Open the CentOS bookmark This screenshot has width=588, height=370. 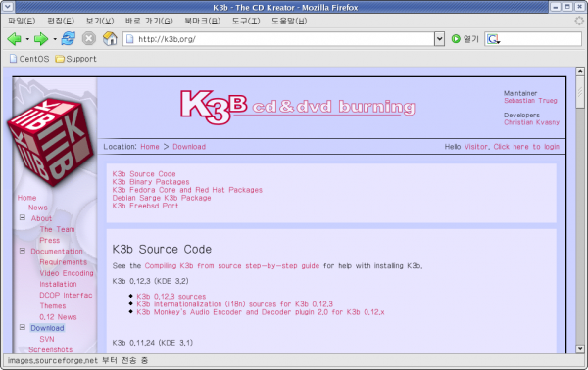tap(29, 59)
